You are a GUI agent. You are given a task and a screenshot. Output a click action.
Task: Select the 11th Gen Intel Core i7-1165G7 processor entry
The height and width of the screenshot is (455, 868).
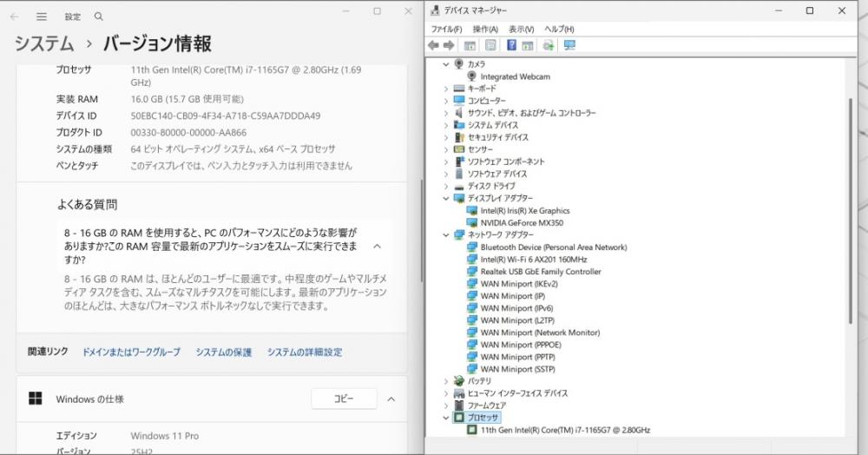click(x=565, y=430)
